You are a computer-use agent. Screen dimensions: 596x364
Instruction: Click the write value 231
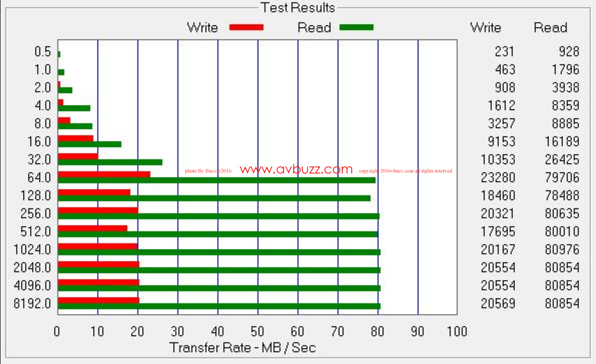pyautogui.click(x=504, y=51)
